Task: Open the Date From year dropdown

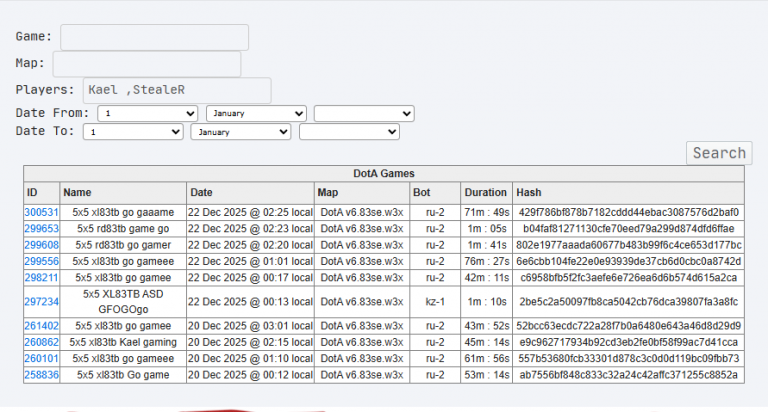Action: coord(364,113)
